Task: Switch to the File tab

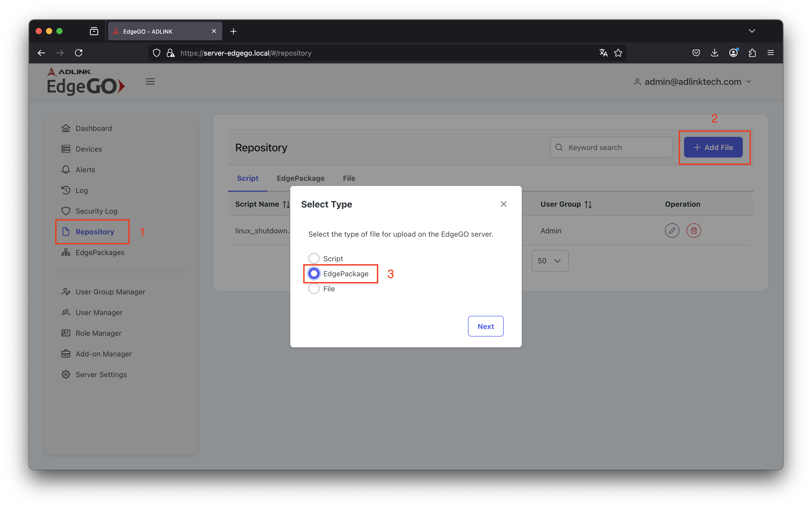Action: [349, 178]
